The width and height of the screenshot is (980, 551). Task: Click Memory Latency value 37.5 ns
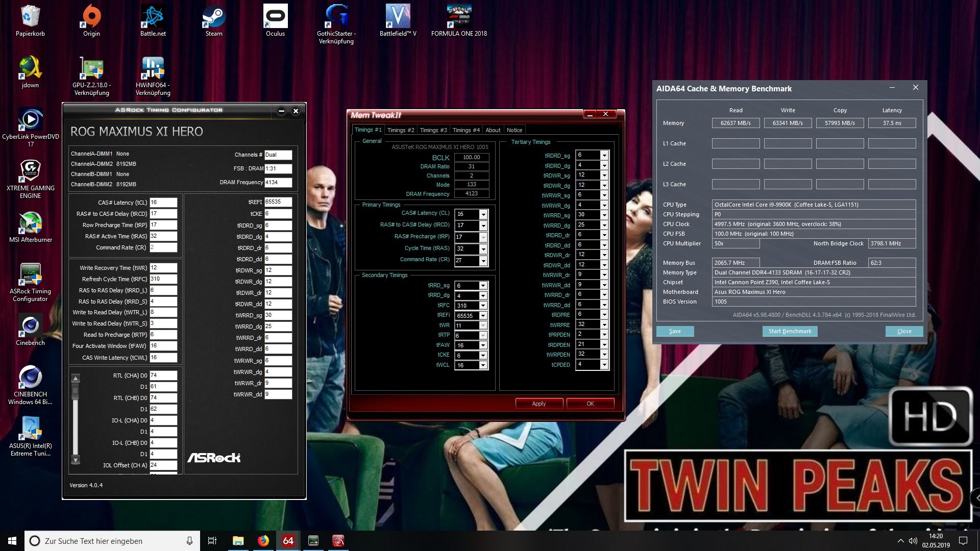(x=892, y=123)
